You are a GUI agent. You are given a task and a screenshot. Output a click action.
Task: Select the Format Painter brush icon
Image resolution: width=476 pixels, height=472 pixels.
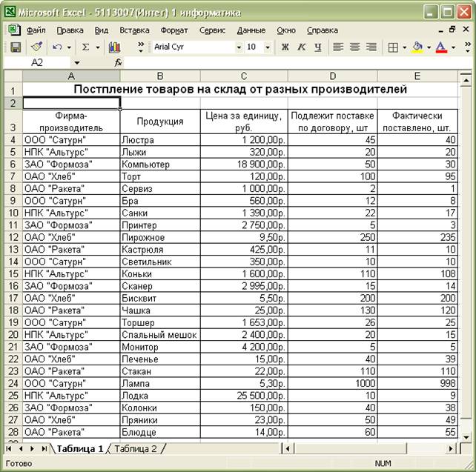click(x=36, y=47)
